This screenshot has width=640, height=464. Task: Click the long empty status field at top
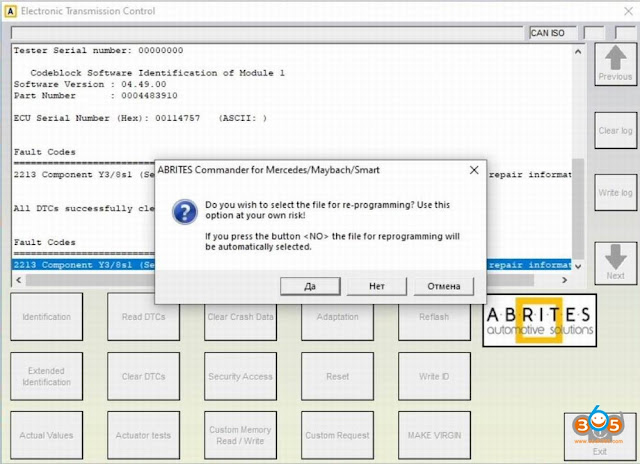point(267,33)
